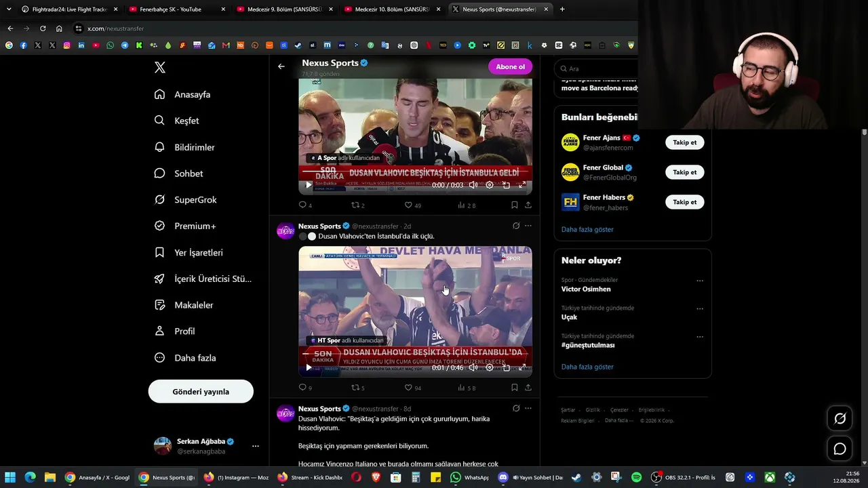Click the Abone ol button
868x488 pixels.
coord(510,66)
